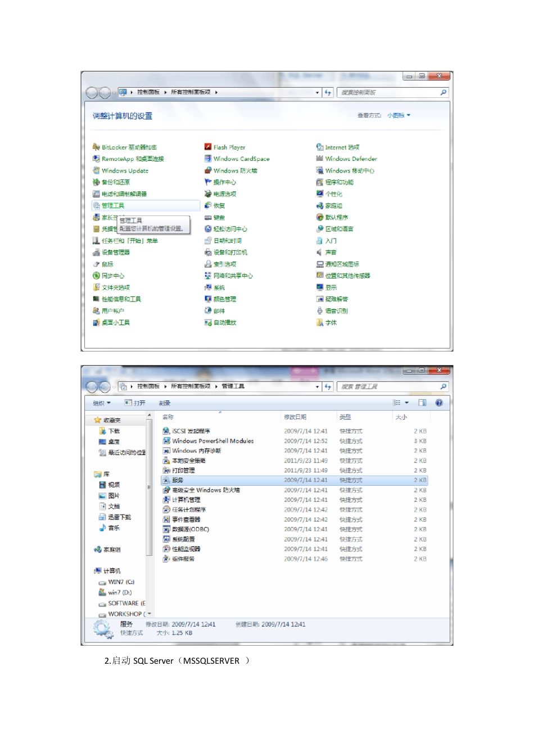The height and width of the screenshot is (756, 534).
Task: Click 所有控制面板项 breadcrumb in 管理工具 window
Action: [x=191, y=386]
